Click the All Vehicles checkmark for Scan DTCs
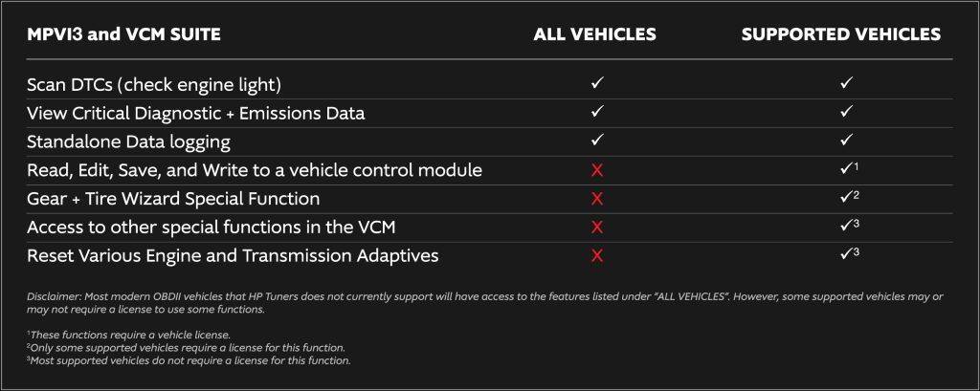This screenshot has width=980, height=391. click(x=595, y=83)
